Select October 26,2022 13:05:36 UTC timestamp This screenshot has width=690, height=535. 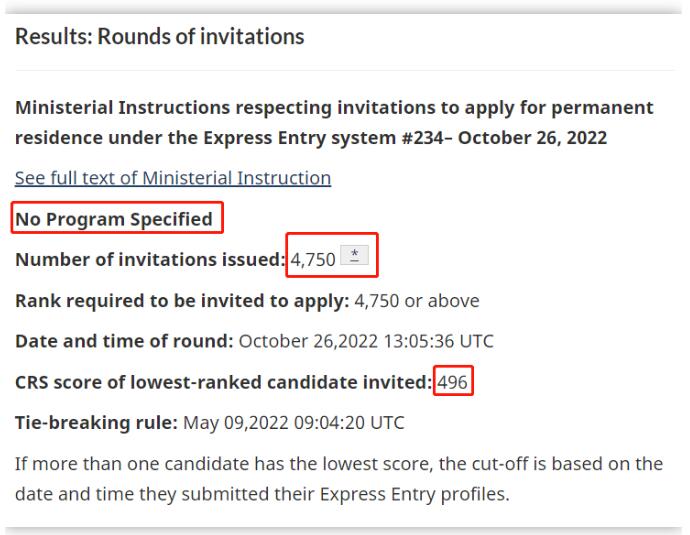click(x=366, y=341)
